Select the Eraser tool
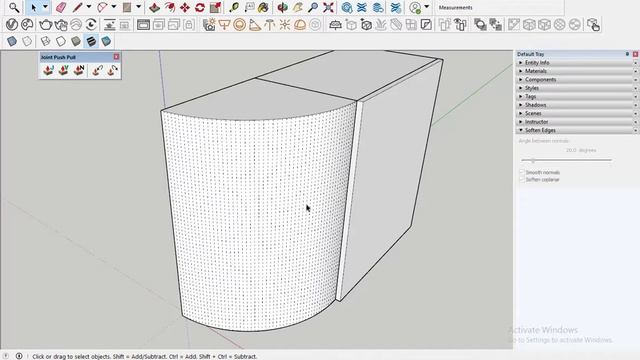 tap(61, 7)
